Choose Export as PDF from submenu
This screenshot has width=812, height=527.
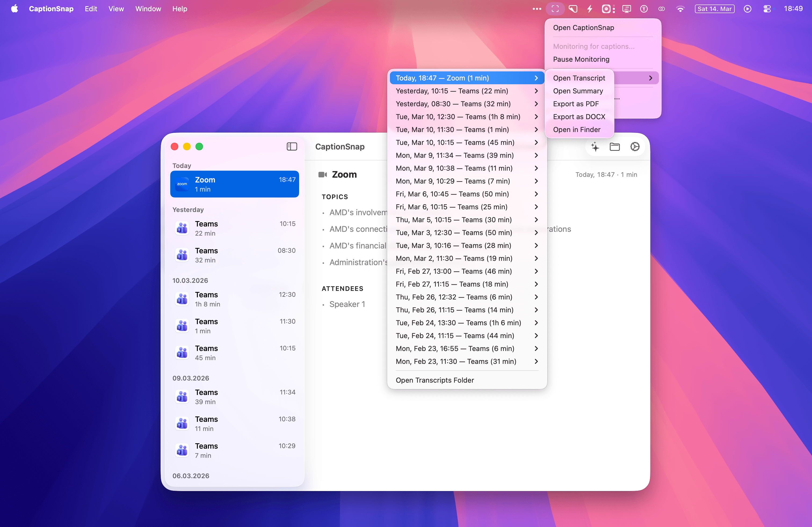(575, 104)
